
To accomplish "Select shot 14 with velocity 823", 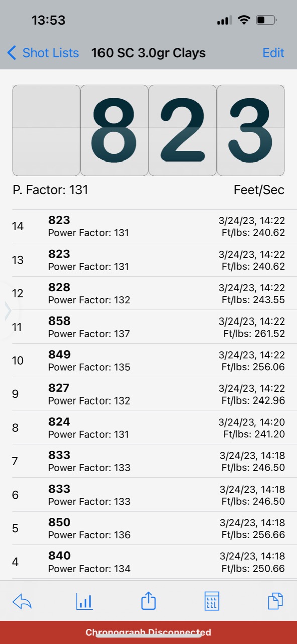I will click(148, 226).
